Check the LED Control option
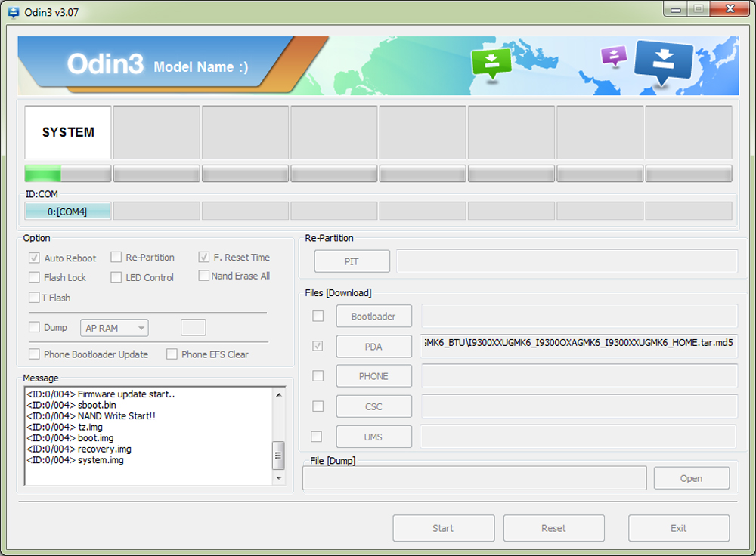This screenshot has width=756, height=556. coord(116,277)
